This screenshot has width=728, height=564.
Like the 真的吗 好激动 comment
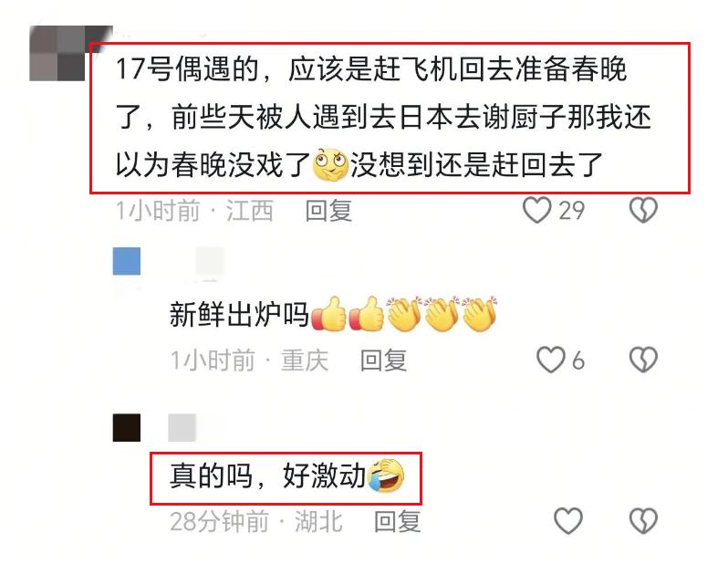click(x=568, y=521)
